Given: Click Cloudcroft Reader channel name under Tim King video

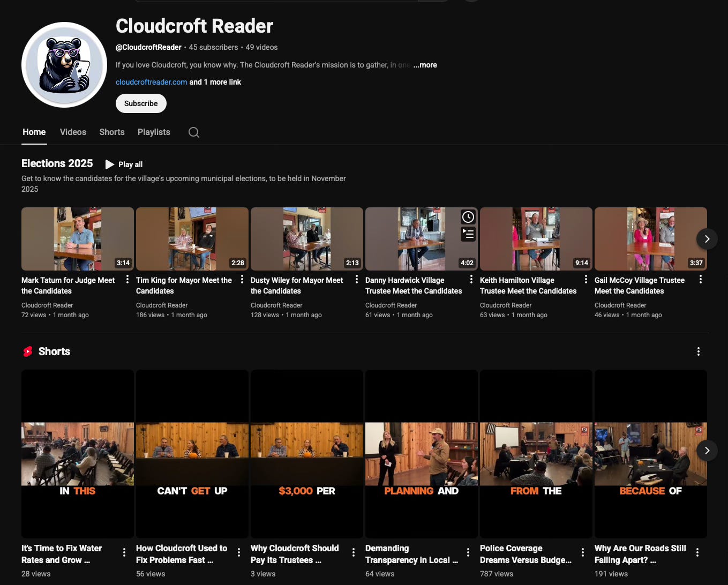Looking at the screenshot, I should [x=162, y=305].
